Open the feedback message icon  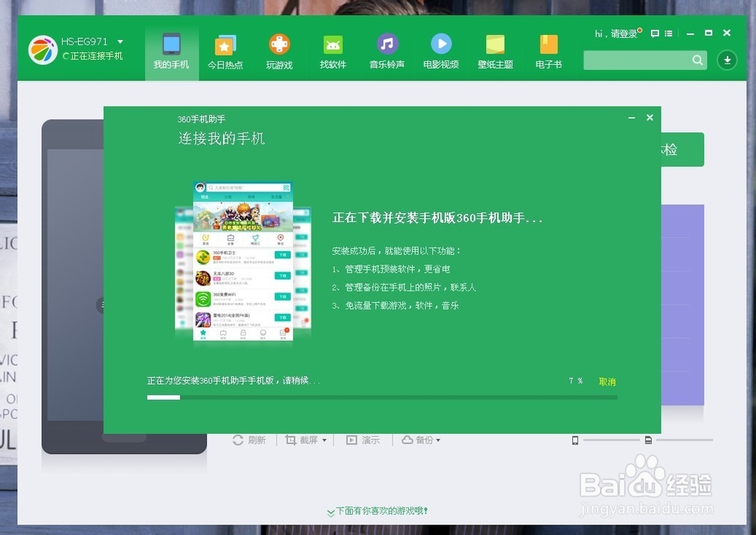(655, 34)
